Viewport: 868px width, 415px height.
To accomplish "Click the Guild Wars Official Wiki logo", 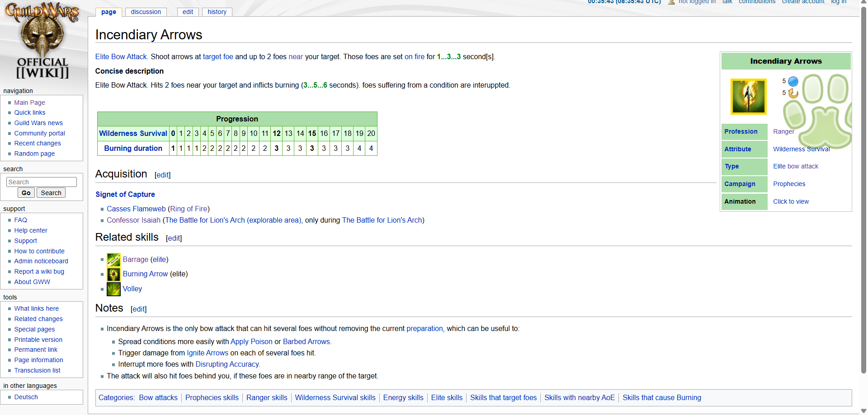I will click(x=42, y=41).
